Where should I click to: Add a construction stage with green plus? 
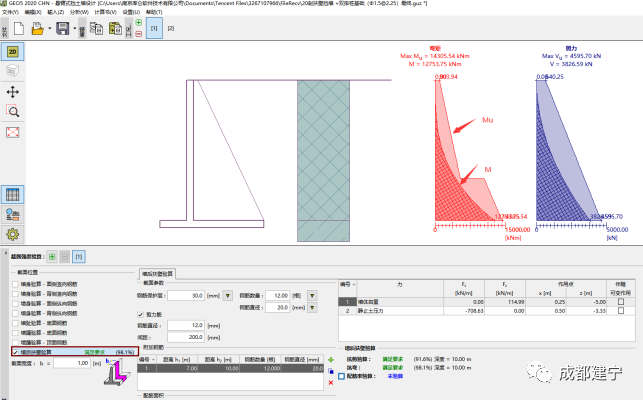pyautogui.click(x=139, y=23)
